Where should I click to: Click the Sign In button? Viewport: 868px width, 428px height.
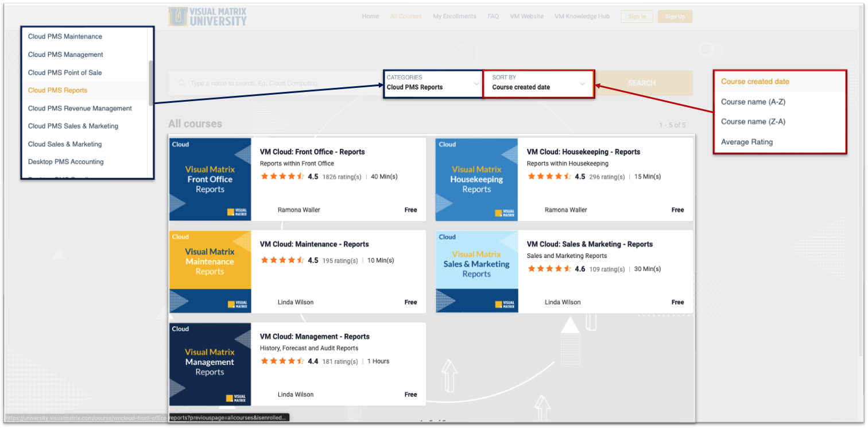pos(637,17)
